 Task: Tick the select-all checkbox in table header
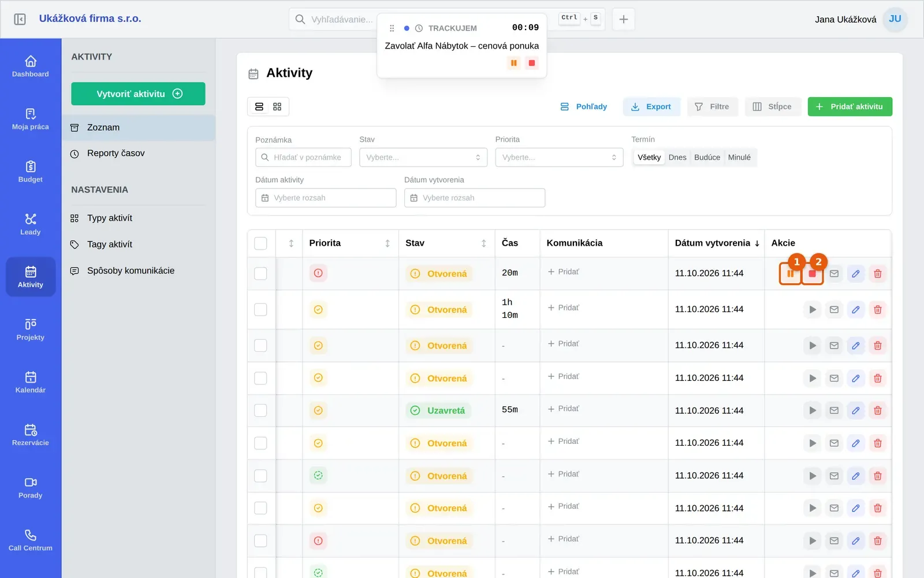pyautogui.click(x=261, y=243)
